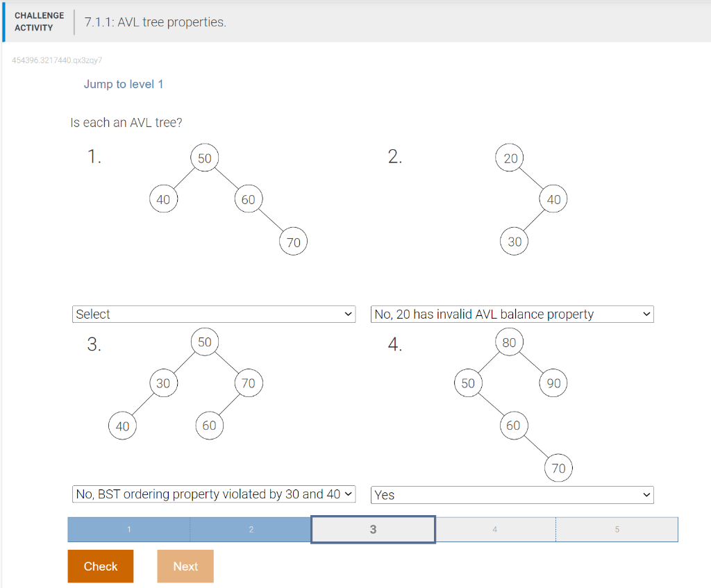Screen dimensions: 711x588
Task: Select step 1 in the progress bar
Action: click(x=128, y=529)
